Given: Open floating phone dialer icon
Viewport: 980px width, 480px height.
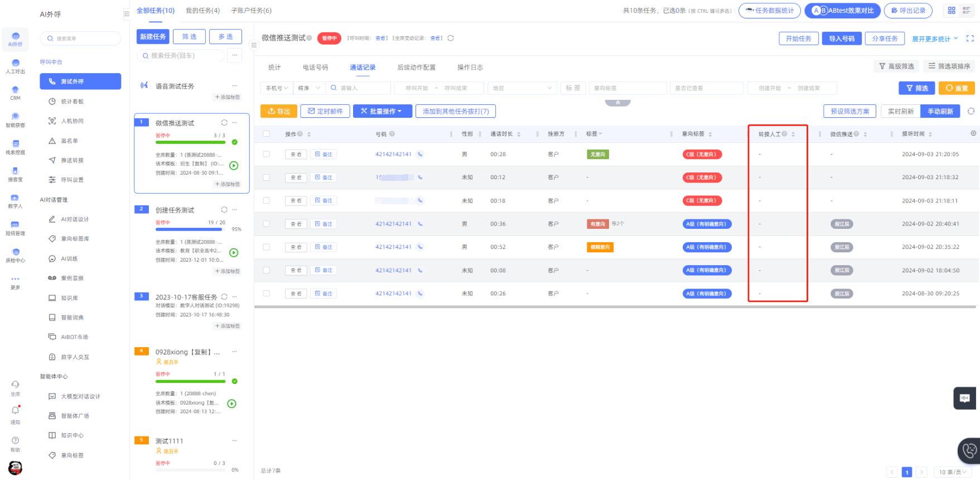Looking at the screenshot, I should pyautogui.click(x=969, y=450).
